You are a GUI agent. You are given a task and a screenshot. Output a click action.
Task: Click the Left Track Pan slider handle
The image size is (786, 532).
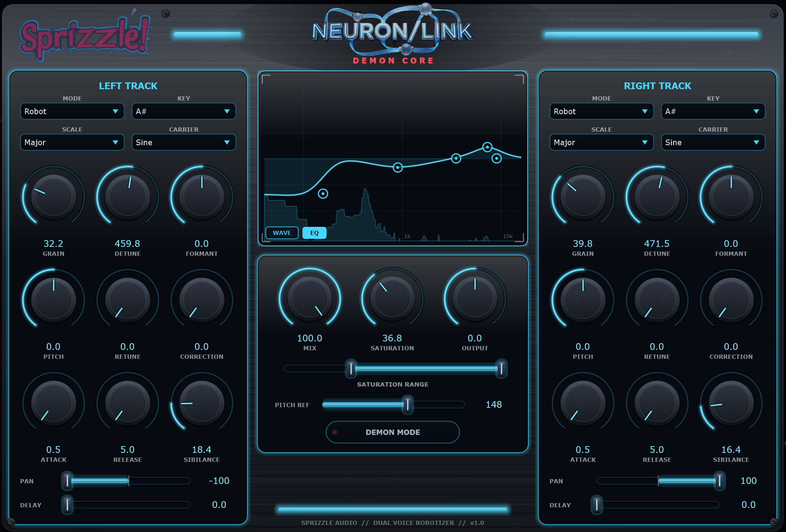click(x=67, y=481)
